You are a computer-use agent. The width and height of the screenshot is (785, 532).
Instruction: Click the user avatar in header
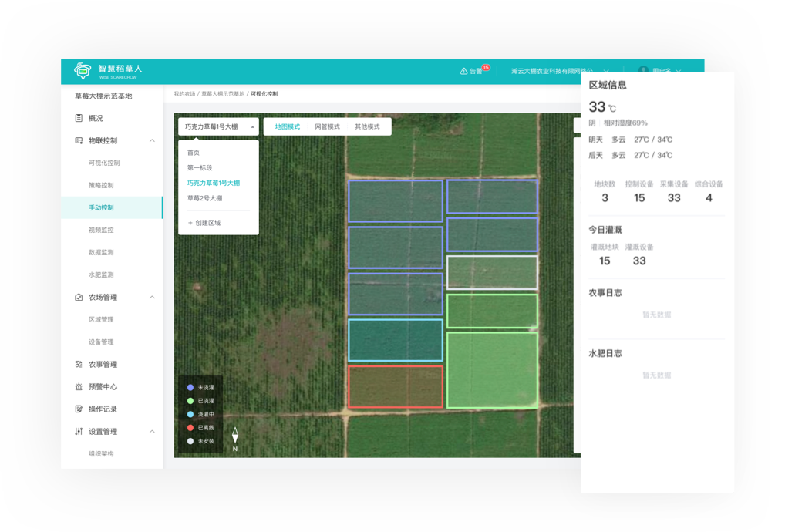pos(643,71)
